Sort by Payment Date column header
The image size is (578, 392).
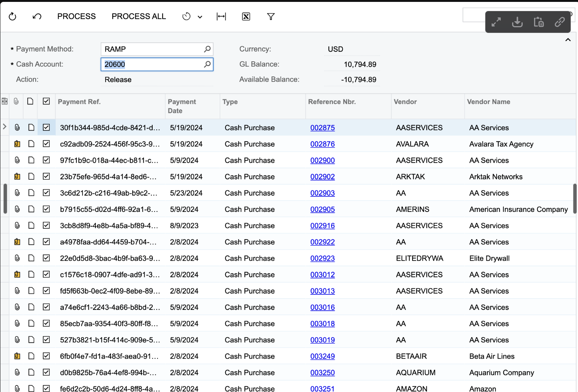[x=182, y=106]
